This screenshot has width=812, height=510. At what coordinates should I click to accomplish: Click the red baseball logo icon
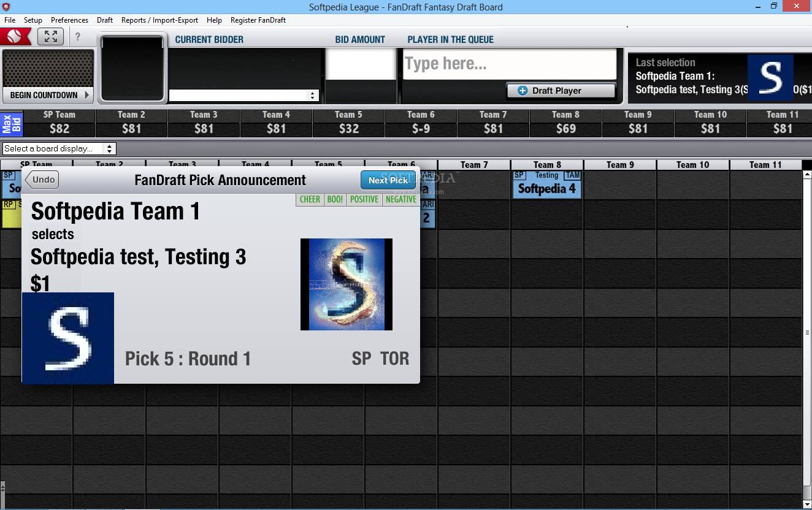pos(15,37)
